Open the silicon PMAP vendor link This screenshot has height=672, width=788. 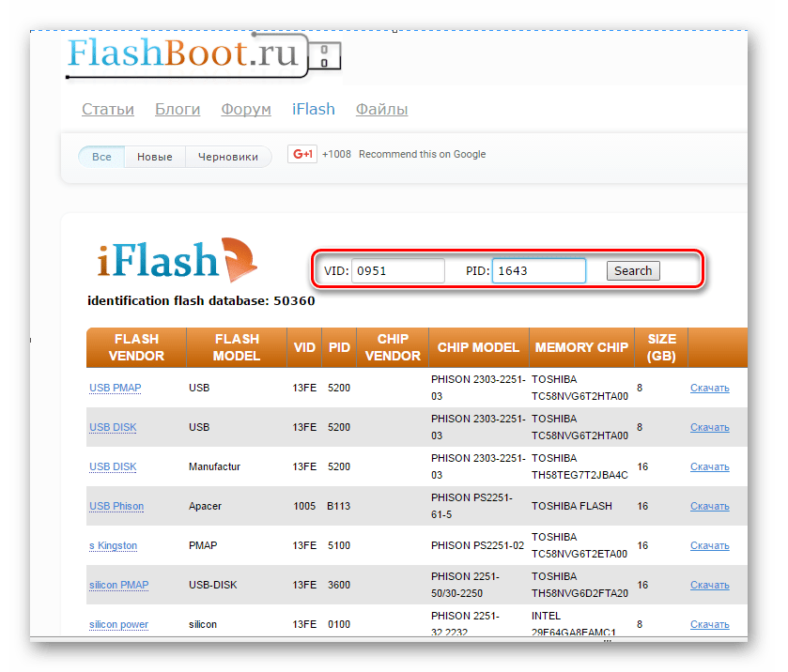tap(118, 585)
